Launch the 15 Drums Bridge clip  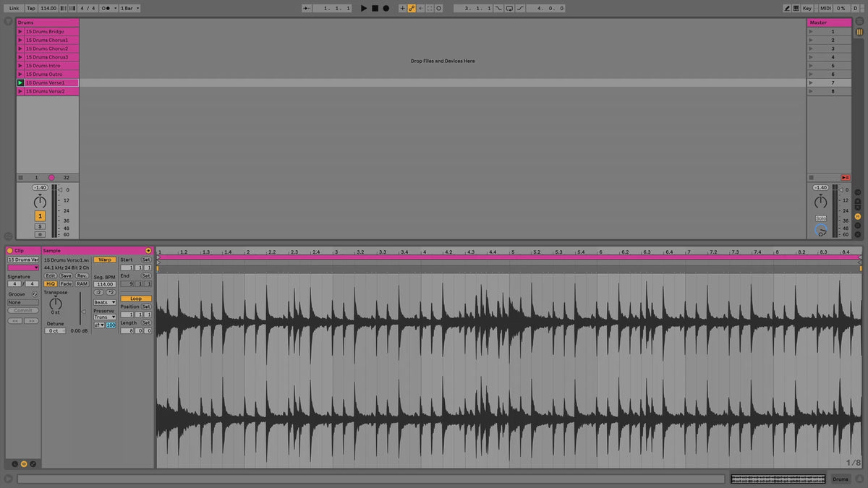[22, 31]
